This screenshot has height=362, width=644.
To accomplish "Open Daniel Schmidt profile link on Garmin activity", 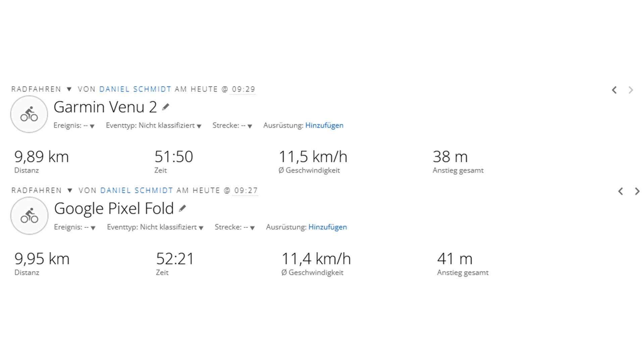I will 135,89.
